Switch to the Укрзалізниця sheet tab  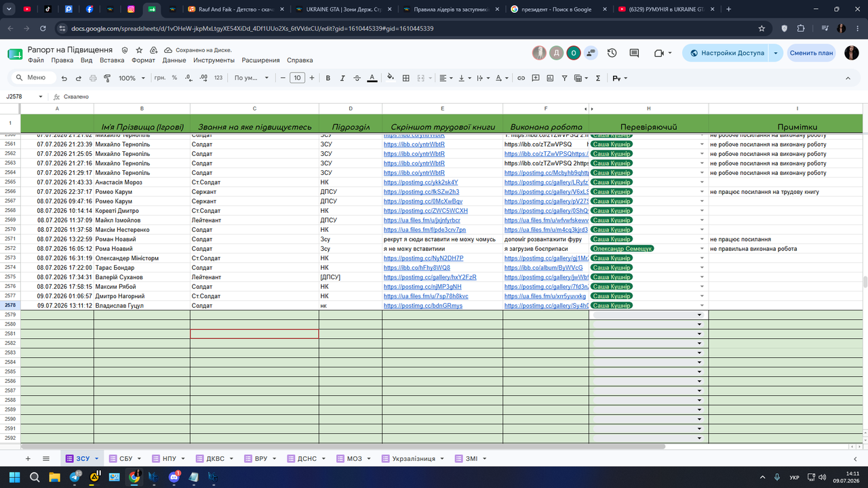(x=414, y=459)
